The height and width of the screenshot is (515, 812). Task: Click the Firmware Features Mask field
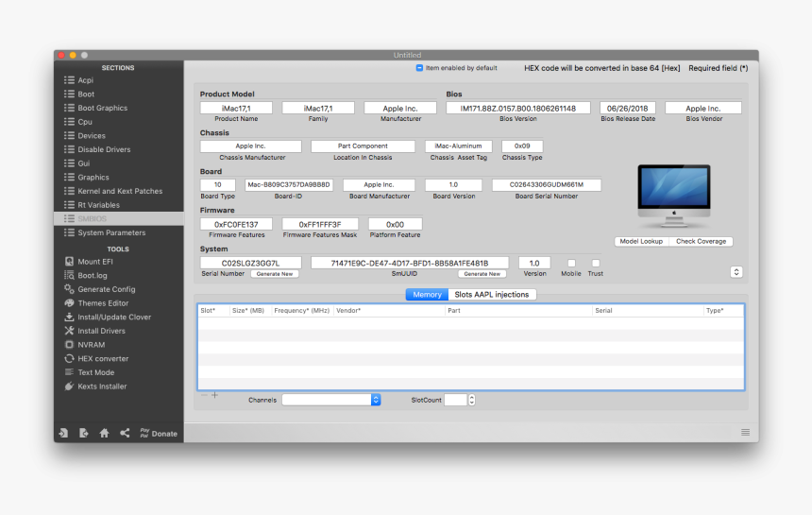(x=320, y=224)
